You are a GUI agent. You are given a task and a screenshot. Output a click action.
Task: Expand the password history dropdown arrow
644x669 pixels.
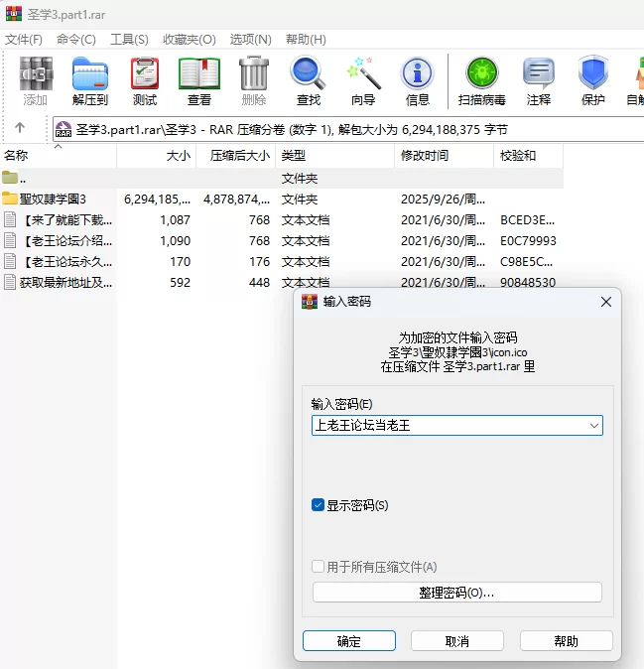pyautogui.click(x=594, y=426)
